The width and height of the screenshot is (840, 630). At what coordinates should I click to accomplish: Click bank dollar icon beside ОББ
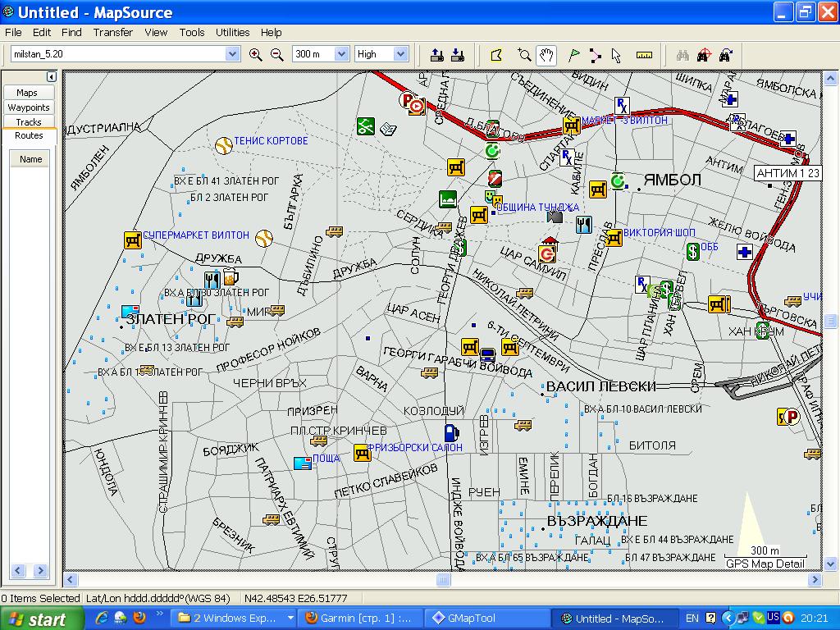[x=692, y=251]
